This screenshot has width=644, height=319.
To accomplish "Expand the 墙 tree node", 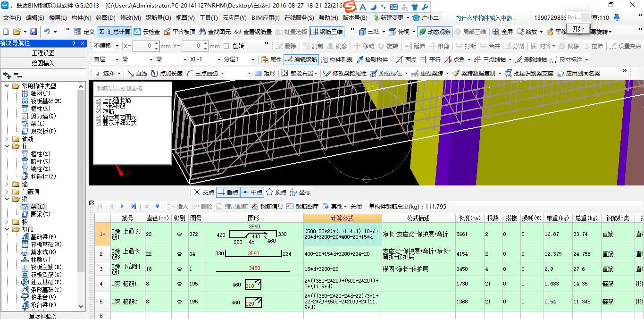I will [7, 184].
